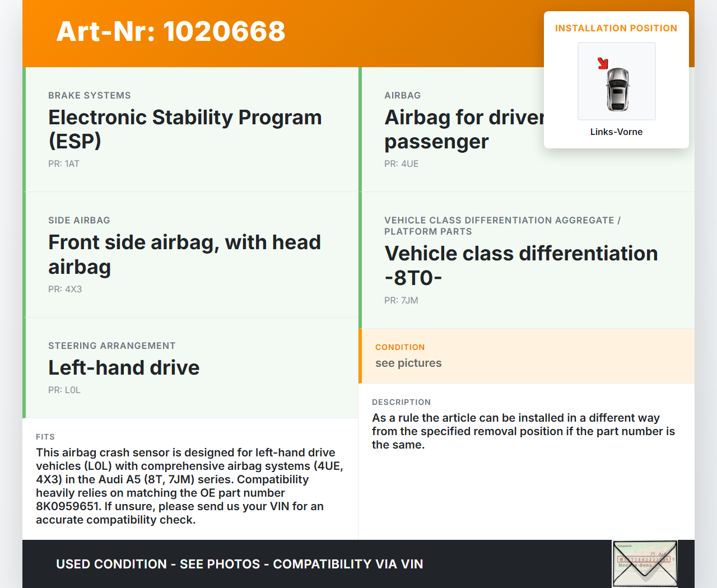Image resolution: width=717 pixels, height=588 pixels.
Task: Click the Used Condition footer banner text
Action: [239, 564]
